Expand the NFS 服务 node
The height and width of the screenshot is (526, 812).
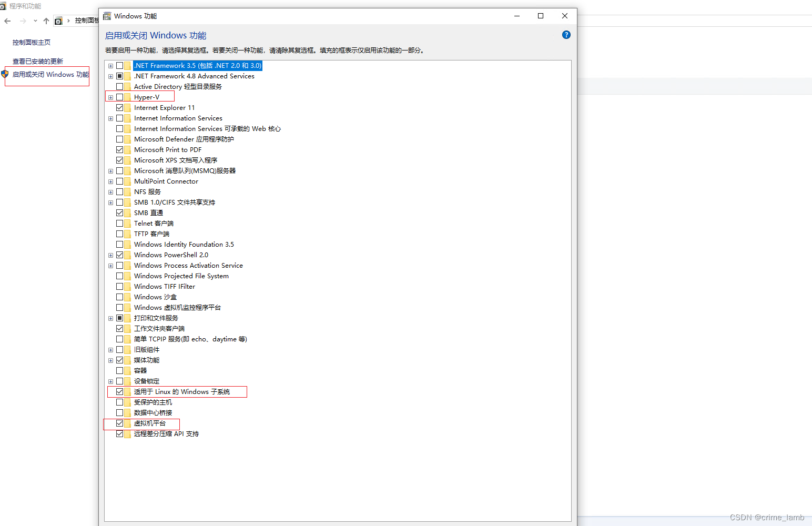(x=110, y=192)
